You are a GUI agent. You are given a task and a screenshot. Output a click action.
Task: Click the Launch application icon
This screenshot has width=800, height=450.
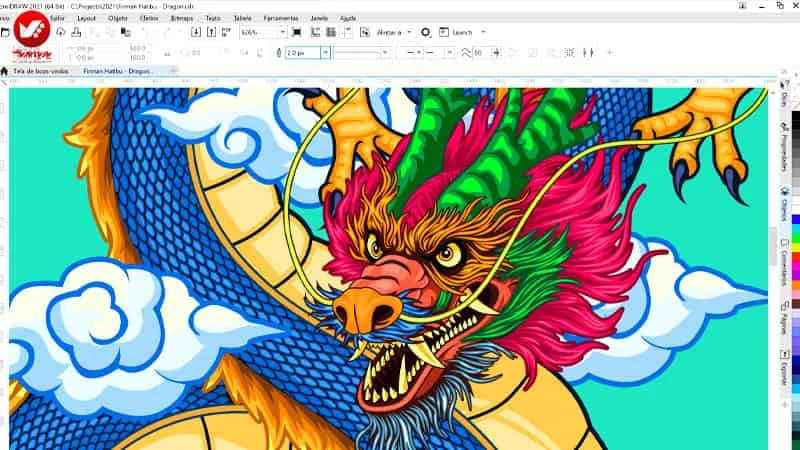(444, 32)
